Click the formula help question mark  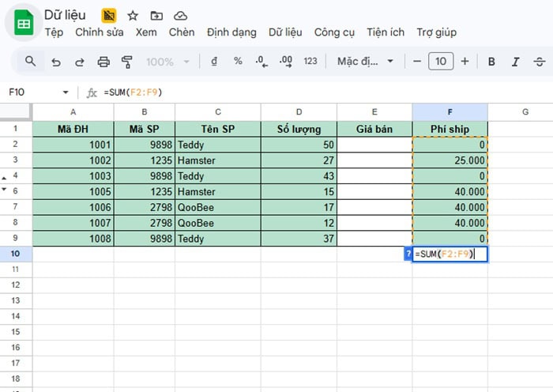point(408,254)
